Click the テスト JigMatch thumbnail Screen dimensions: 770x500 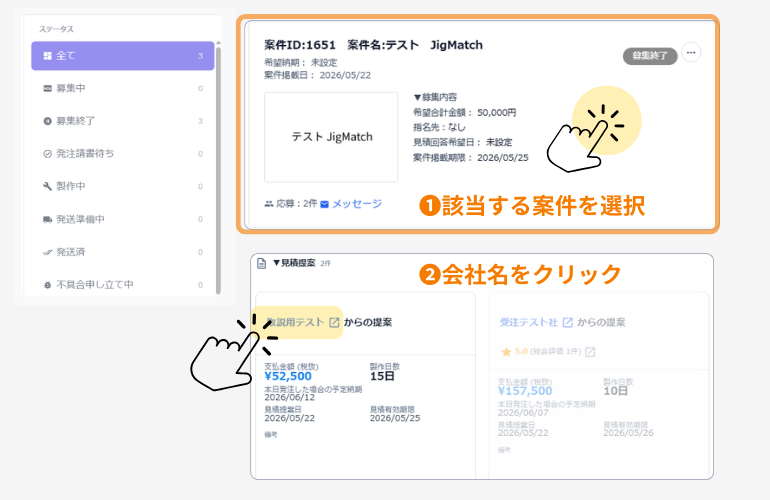pos(331,137)
